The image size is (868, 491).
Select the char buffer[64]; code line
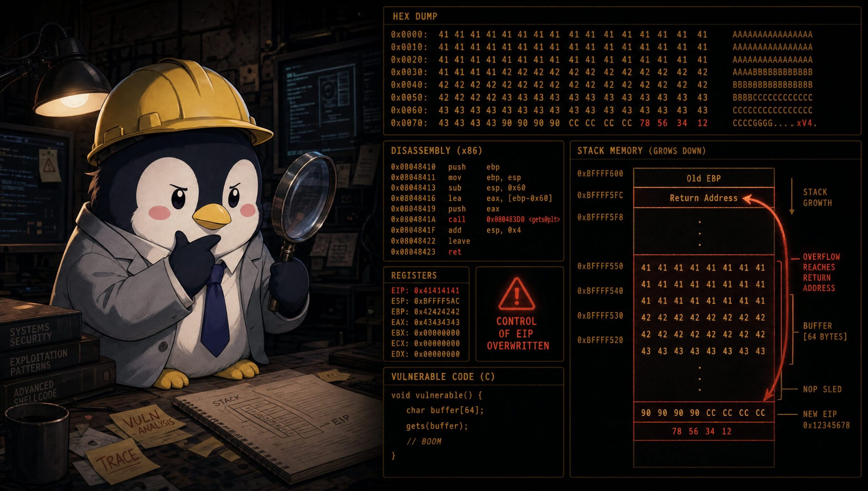(445, 410)
